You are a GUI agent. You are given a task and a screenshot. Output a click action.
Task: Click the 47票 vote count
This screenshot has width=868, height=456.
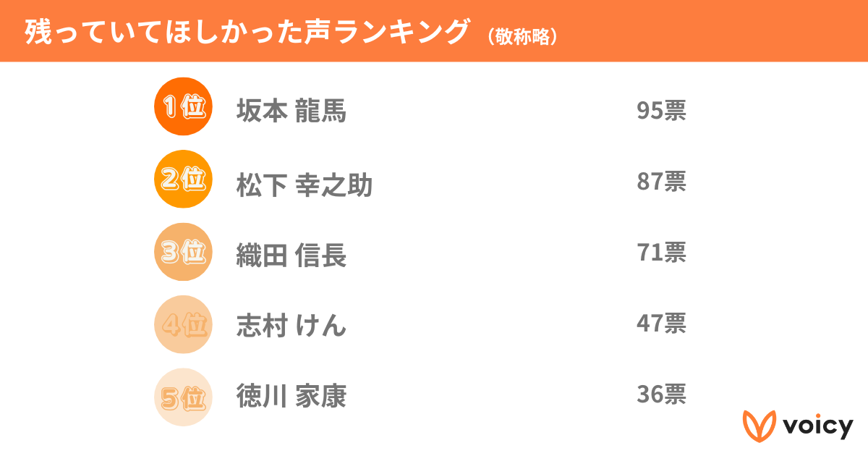pos(661,324)
